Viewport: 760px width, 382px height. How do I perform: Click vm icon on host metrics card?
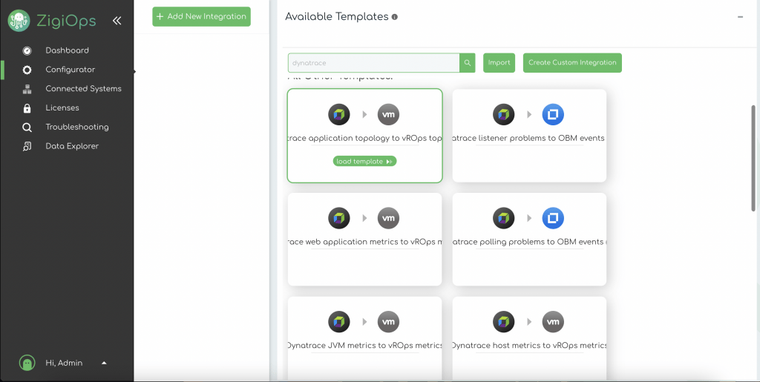553,322
